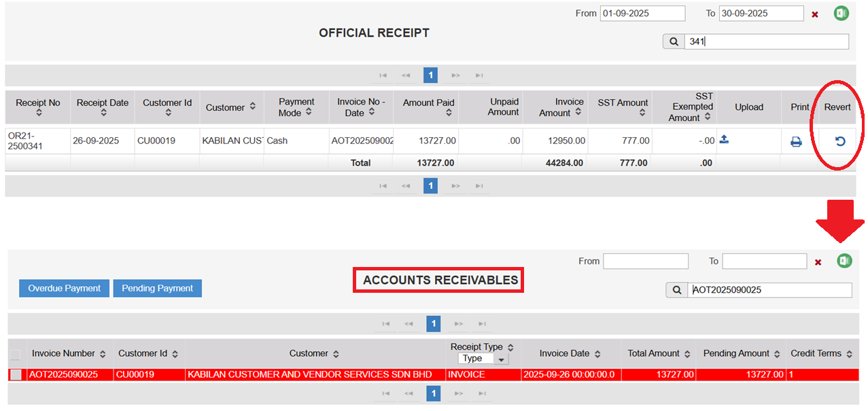Image resolution: width=868 pixels, height=411 pixels.
Task: Click the search magnifier in Official Receipt
Action: click(x=674, y=41)
